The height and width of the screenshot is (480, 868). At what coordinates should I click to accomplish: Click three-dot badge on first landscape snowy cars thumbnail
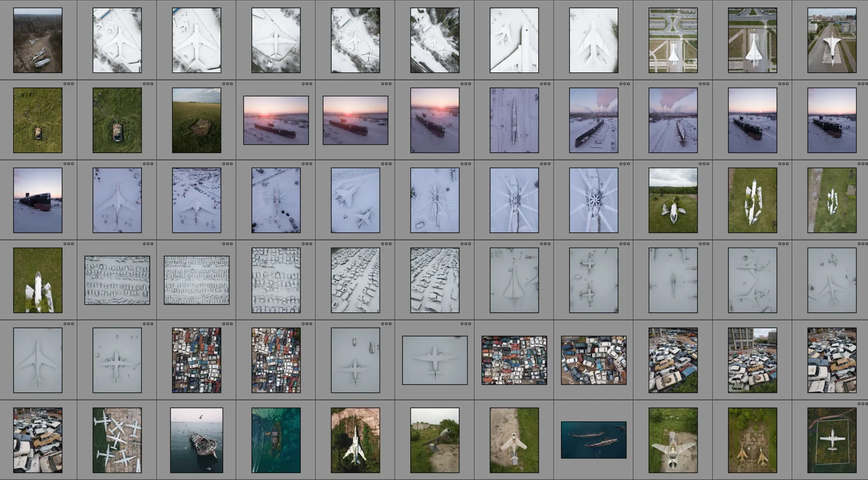148,244
